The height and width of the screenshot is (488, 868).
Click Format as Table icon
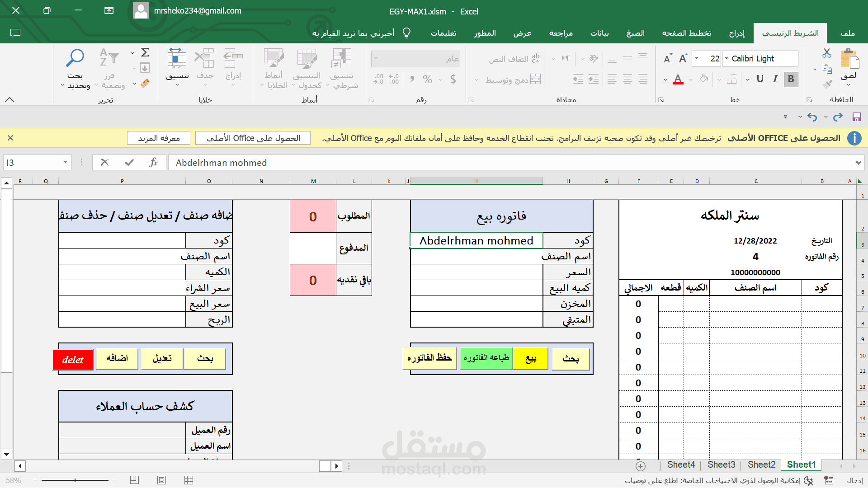pyautogui.click(x=307, y=59)
